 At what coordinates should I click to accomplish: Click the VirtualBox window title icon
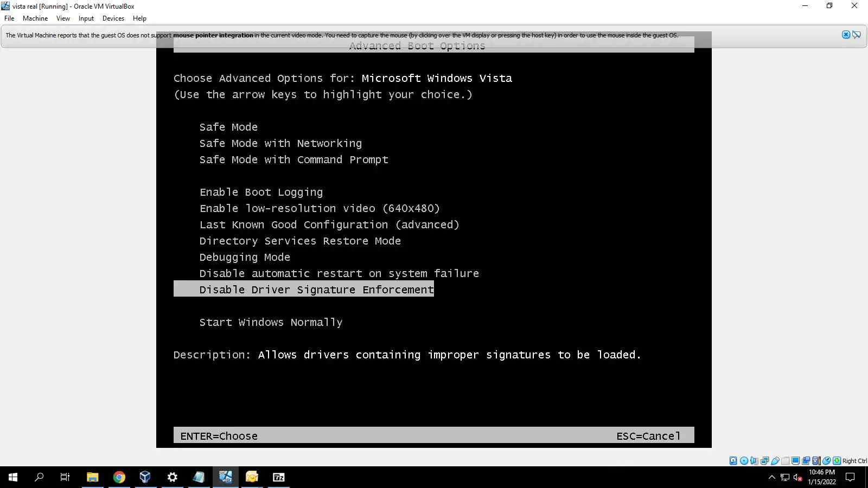[5, 6]
